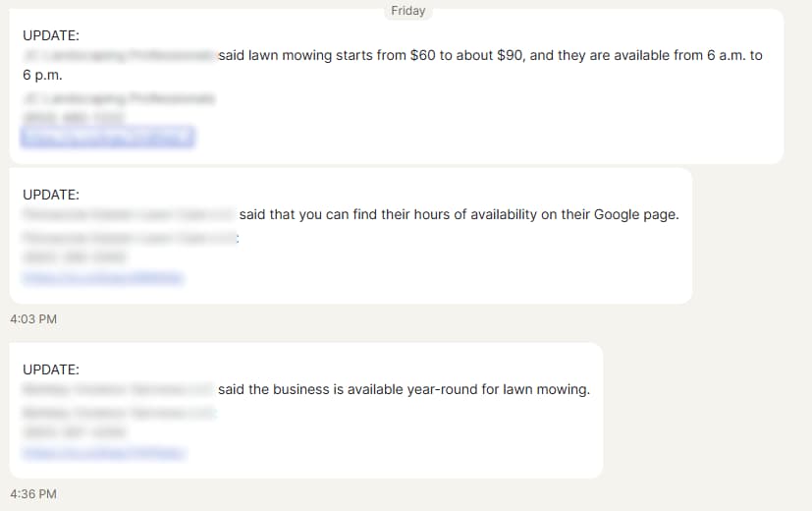812x511 pixels.
Task: Open the blurred link in the Google page message
Action: pos(102,278)
